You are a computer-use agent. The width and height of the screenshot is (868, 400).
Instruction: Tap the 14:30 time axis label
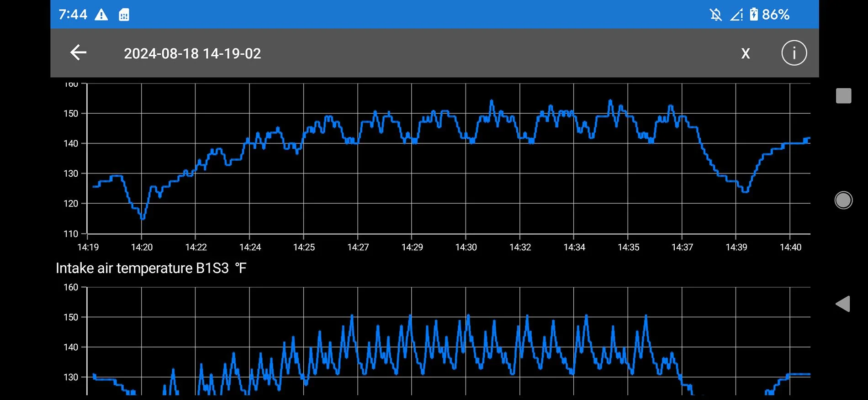tap(466, 247)
